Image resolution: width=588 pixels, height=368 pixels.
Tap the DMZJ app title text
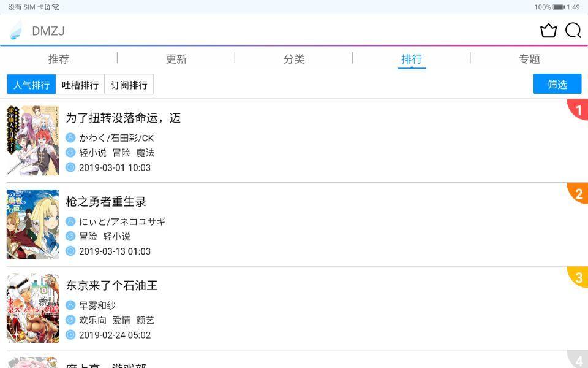pos(48,31)
